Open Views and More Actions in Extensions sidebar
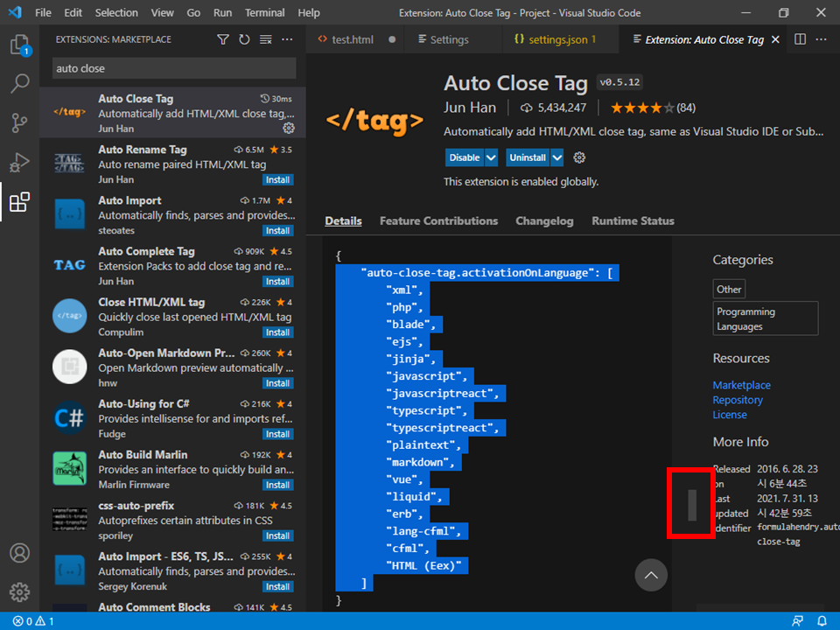Image resolution: width=840 pixels, height=630 pixels. coord(287,39)
